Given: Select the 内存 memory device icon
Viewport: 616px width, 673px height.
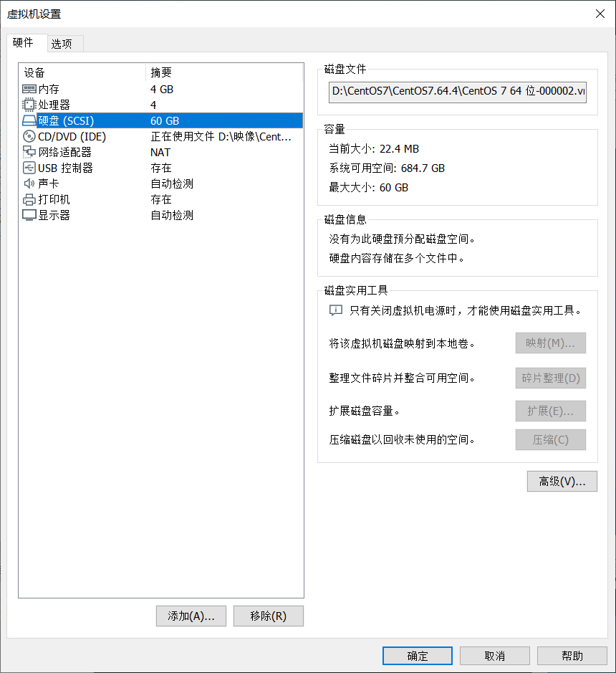Looking at the screenshot, I should pyautogui.click(x=29, y=90).
